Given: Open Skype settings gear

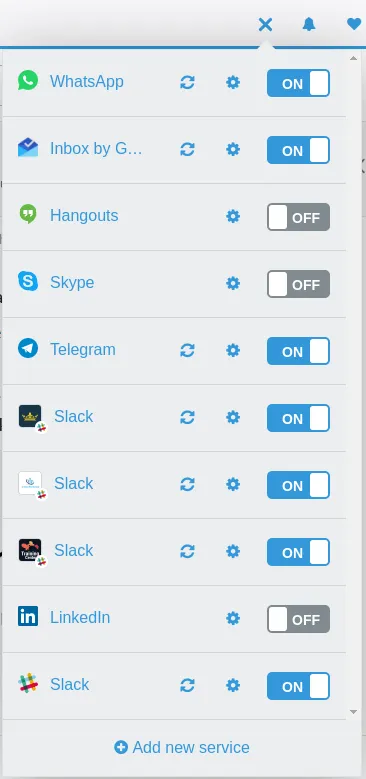Looking at the screenshot, I should point(233,283).
